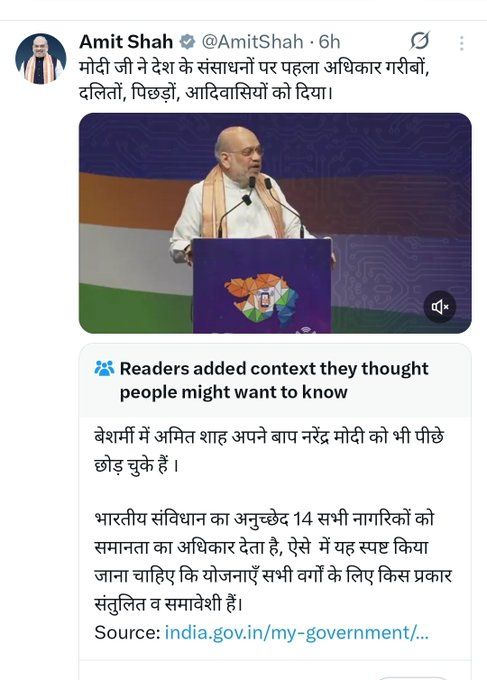Image resolution: width=487 pixels, height=680 pixels.
Task: Click the podium microphones in the video
Action: (259, 206)
